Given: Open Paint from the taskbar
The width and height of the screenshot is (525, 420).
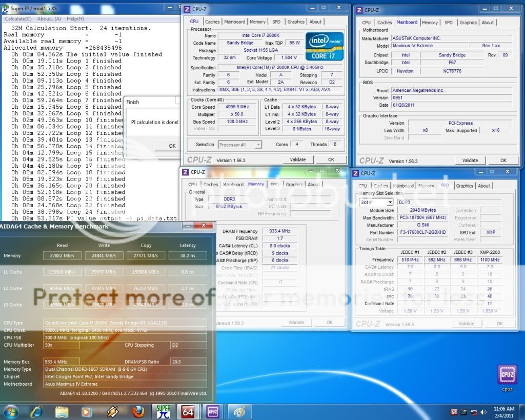Looking at the screenshot, I should [x=239, y=411].
